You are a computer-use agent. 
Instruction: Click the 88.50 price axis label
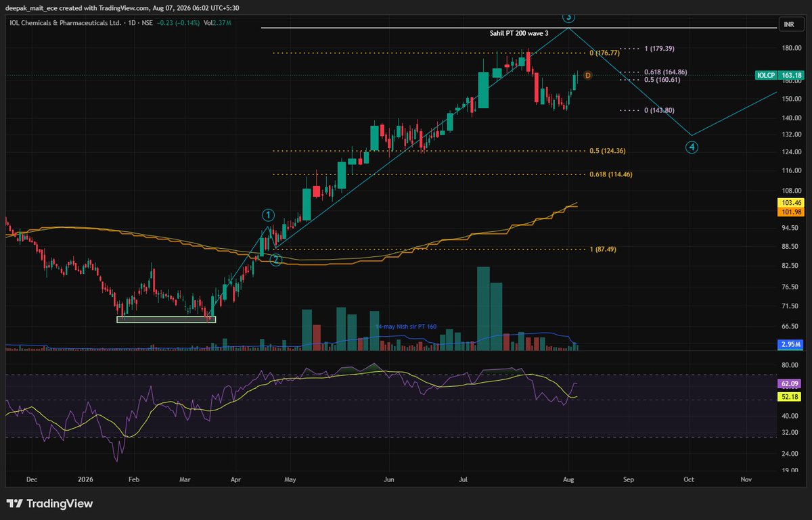pyautogui.click(x=790, y=247)
